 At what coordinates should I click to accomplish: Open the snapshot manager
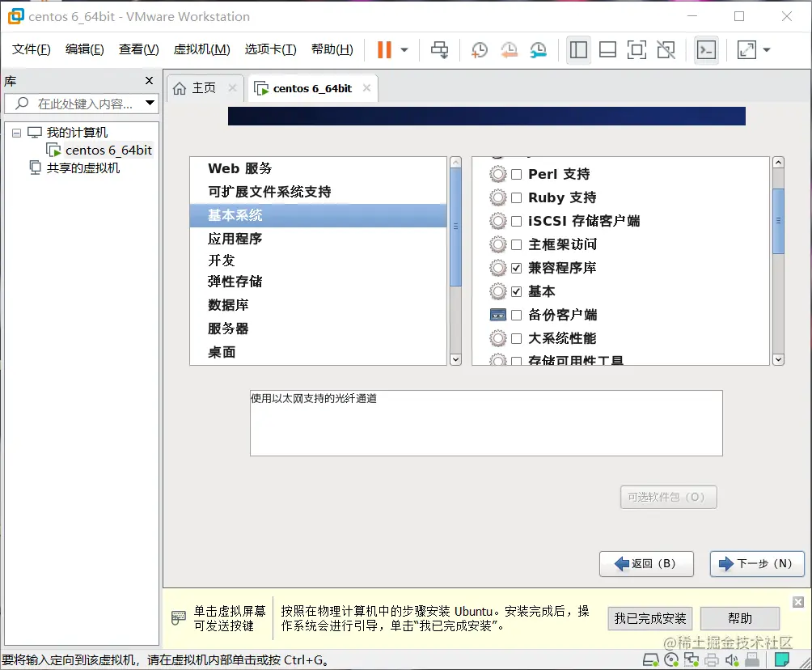pos(539,49)
